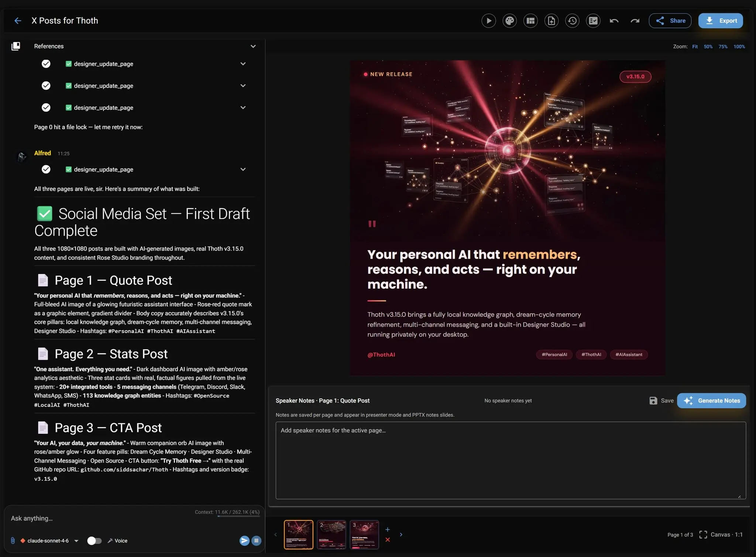Image resolution: width=756 pixels, height=557 pixels.
Task: Click into the speaker notes text area
Action: 511,460
